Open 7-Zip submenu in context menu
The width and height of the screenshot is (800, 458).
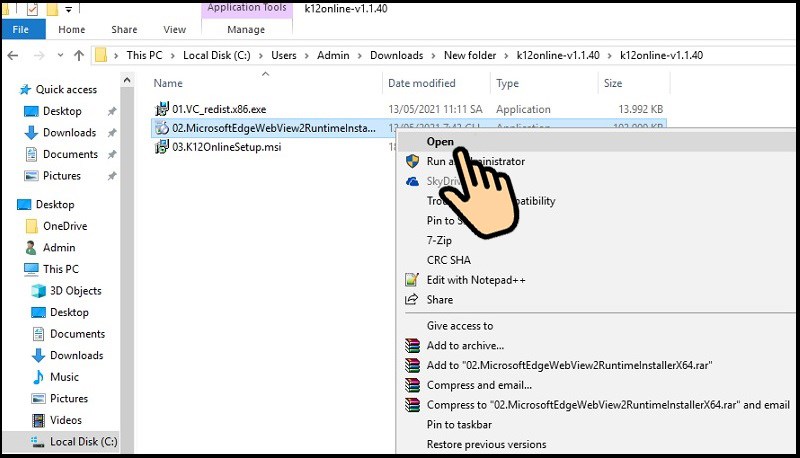tap(439, 240)
